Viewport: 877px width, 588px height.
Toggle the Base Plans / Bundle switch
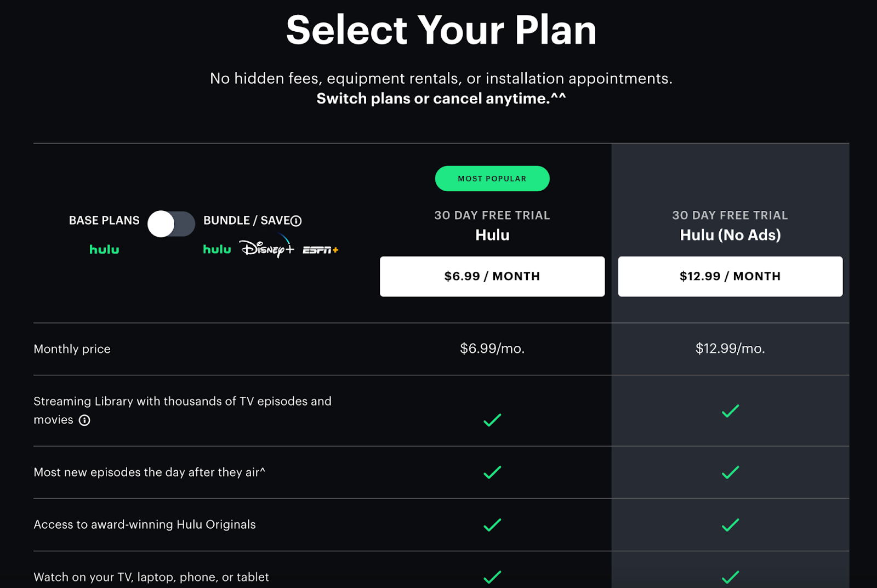click(171, 224)
